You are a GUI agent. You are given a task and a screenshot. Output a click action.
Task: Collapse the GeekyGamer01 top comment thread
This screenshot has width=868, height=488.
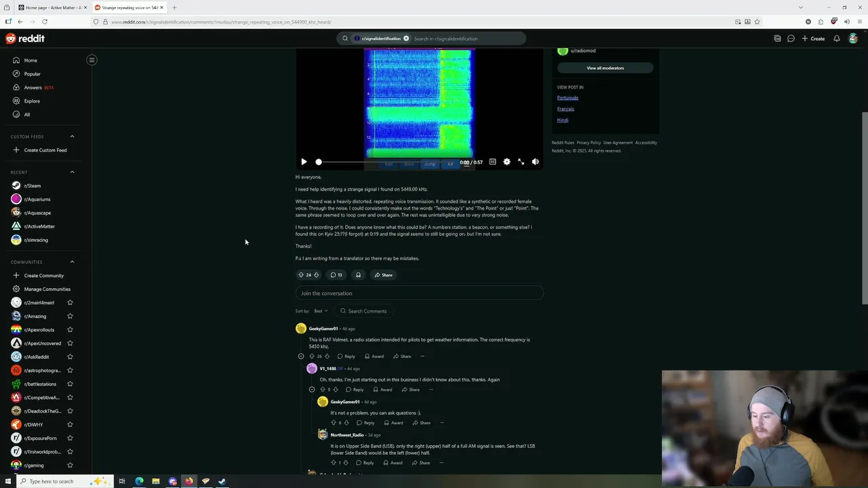point(301,357)
